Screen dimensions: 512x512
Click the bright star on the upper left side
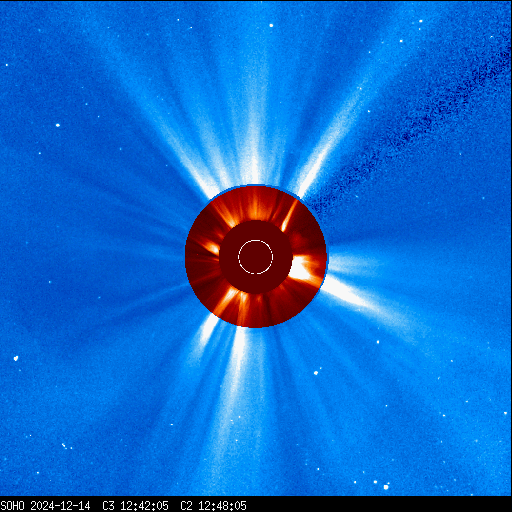58,125
